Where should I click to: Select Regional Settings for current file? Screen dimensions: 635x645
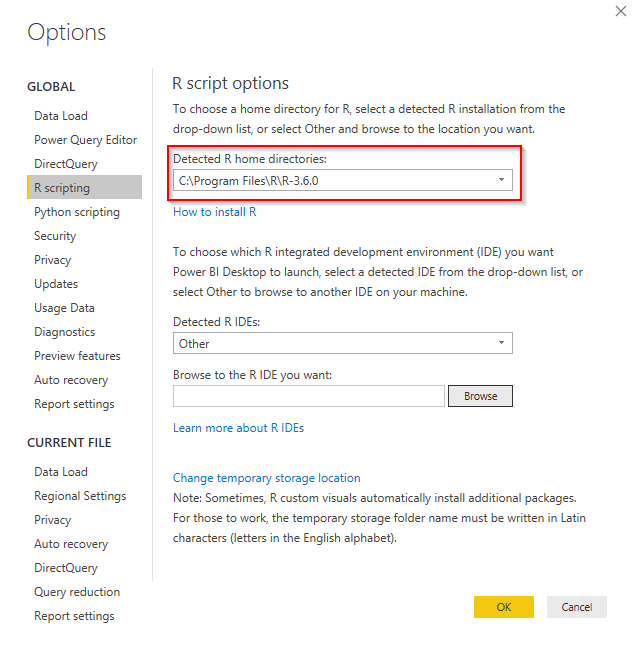(x=80, y=496)
